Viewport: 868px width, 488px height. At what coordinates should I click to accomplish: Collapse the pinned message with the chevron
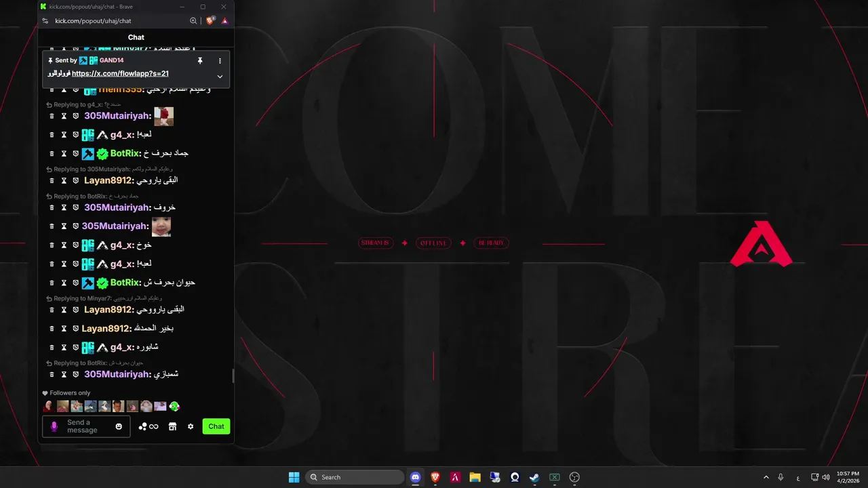point(220,77)
